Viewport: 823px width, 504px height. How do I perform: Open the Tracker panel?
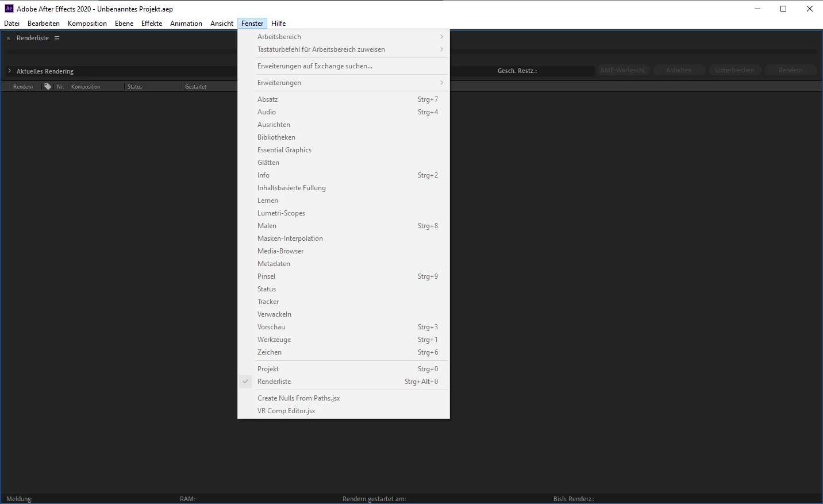(x=344, y=302)
